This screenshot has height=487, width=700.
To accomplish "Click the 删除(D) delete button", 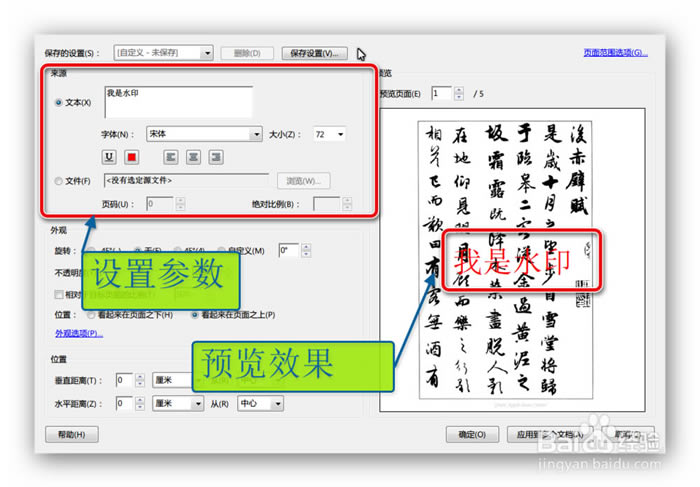I will click(247, 53).
